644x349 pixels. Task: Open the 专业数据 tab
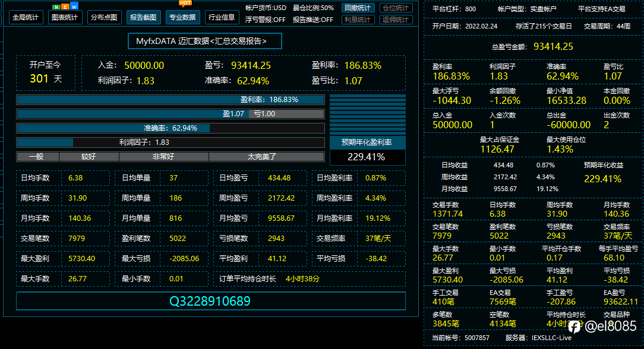coord(183,17)
